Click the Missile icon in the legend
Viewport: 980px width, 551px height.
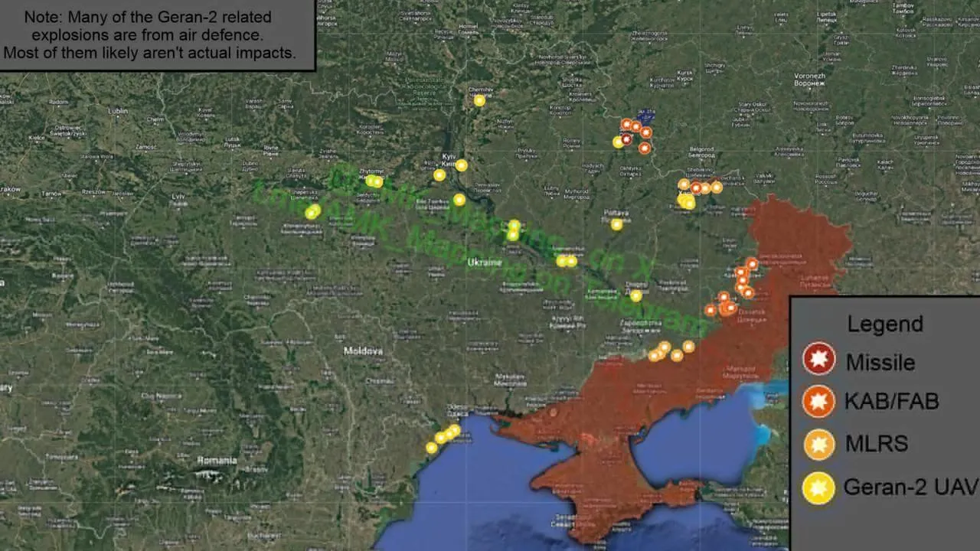tap(818, 358)
